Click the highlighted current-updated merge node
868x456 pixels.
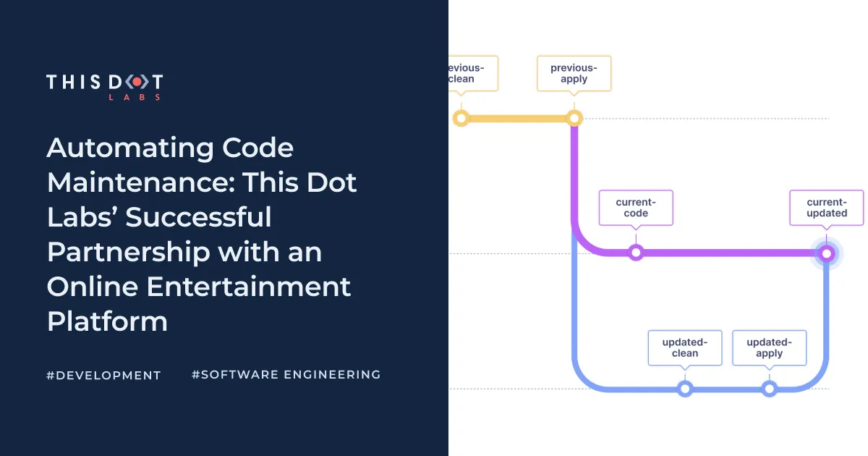pyautogui.click(x=826, y=253)
